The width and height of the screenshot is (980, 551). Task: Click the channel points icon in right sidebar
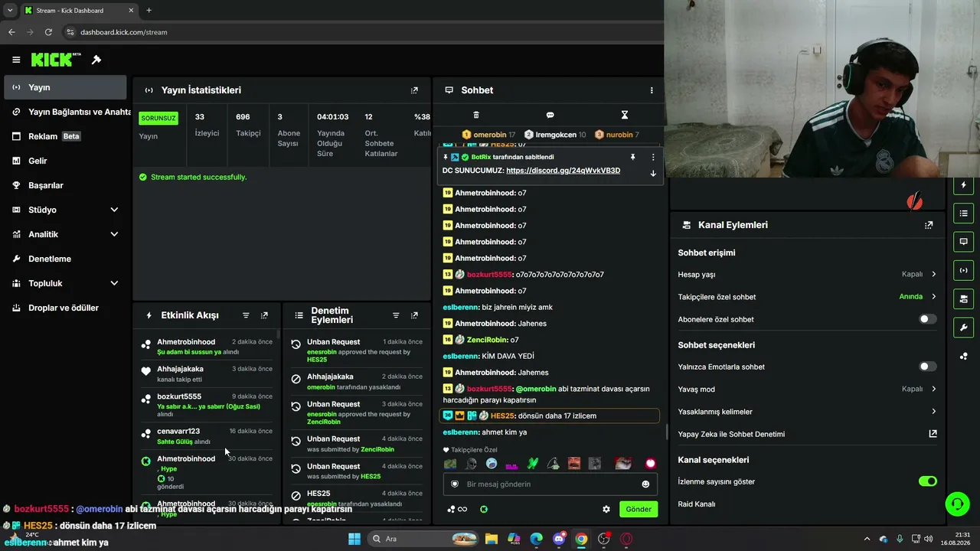click(963, 356)
